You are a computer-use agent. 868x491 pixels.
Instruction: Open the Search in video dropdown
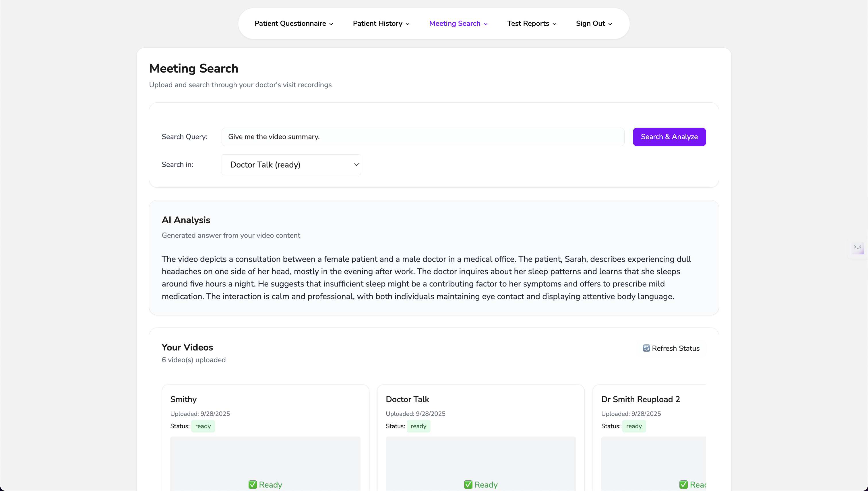click(291, 165)
